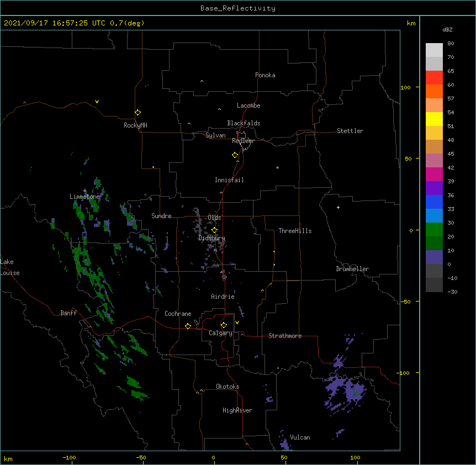Screen dimensions: 476x465
Task: Click the RedDeer city label
Action: [x=243, y=141]
